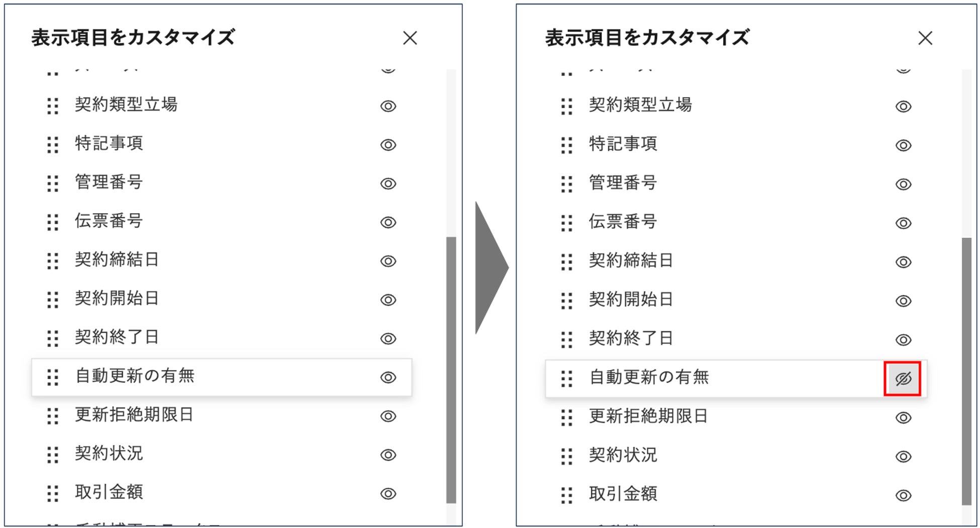Click 契約終了日 drag handle in right panel

pyautogui.click(x=566, y=339)
